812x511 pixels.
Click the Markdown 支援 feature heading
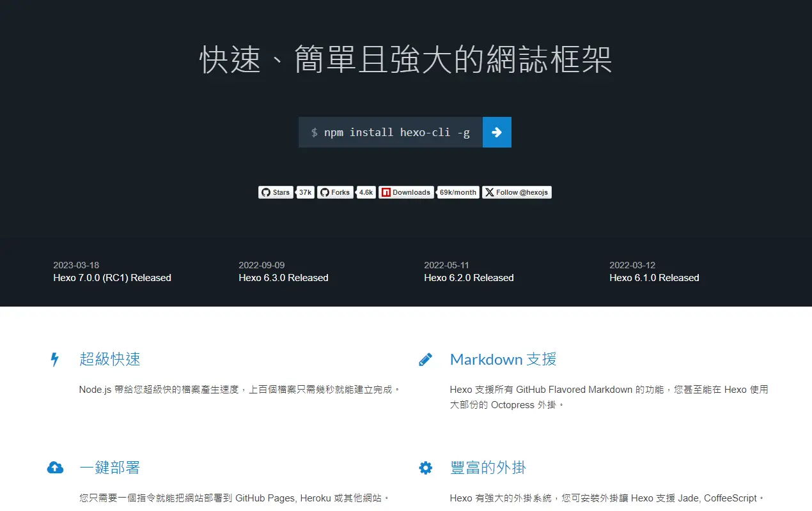pos(503,360)
